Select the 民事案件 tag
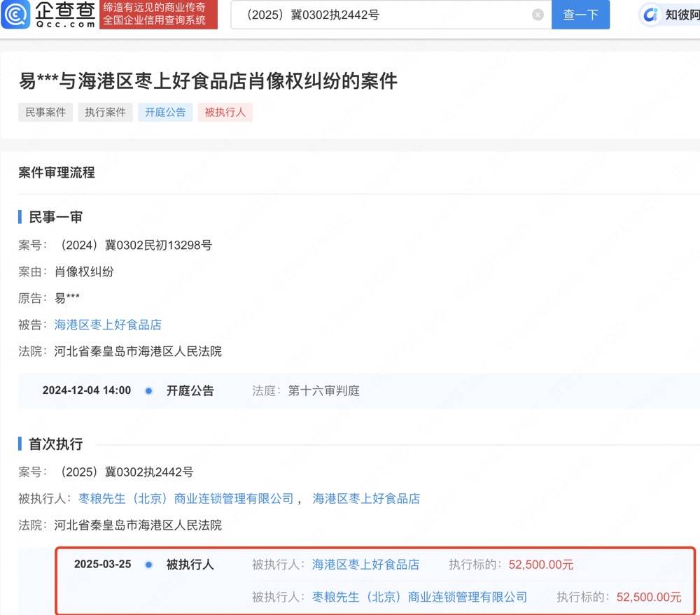Screen dimensions: 700x615 [x=45, y=112]
